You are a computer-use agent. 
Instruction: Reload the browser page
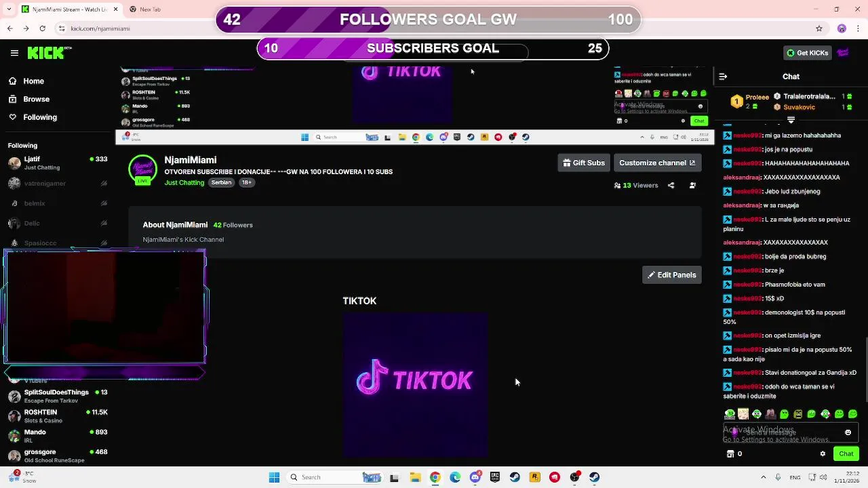coord(42,28)
